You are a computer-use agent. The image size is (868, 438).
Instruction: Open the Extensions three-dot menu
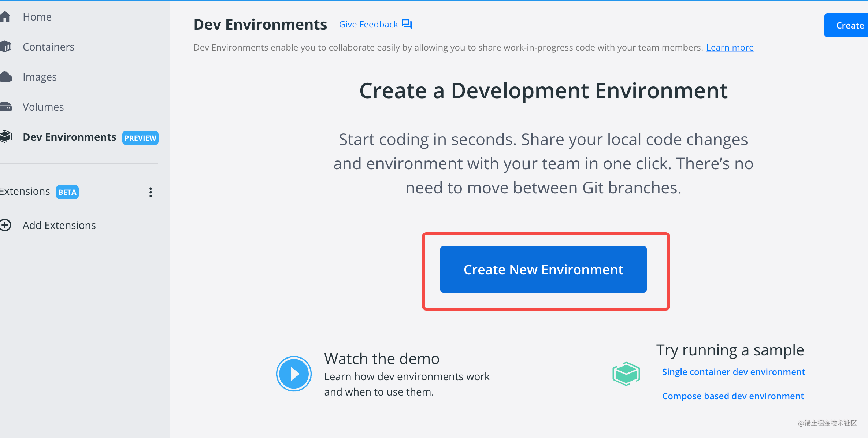151,192
